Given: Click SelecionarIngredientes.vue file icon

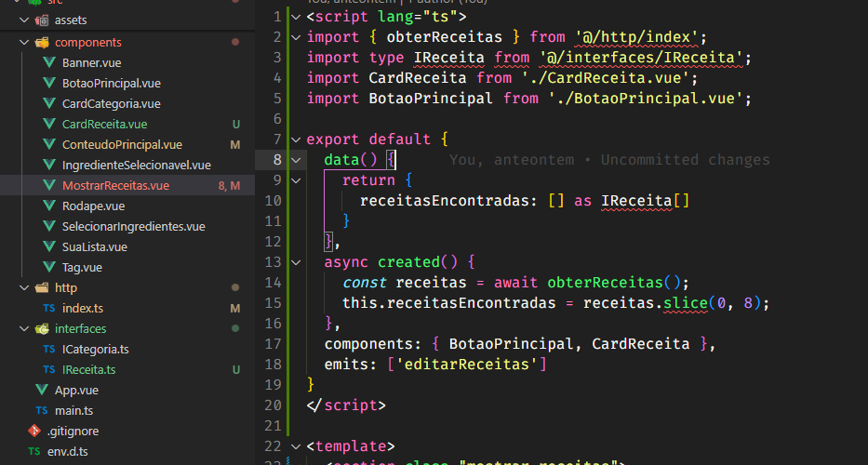Looking at the screenshot, I should [x=50, y=226].
